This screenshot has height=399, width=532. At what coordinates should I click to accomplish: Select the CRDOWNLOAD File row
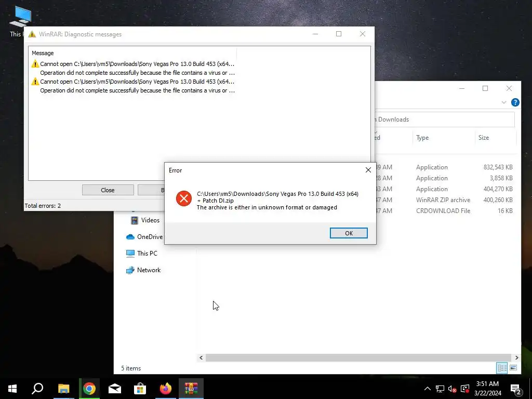[x=445, y=211]
